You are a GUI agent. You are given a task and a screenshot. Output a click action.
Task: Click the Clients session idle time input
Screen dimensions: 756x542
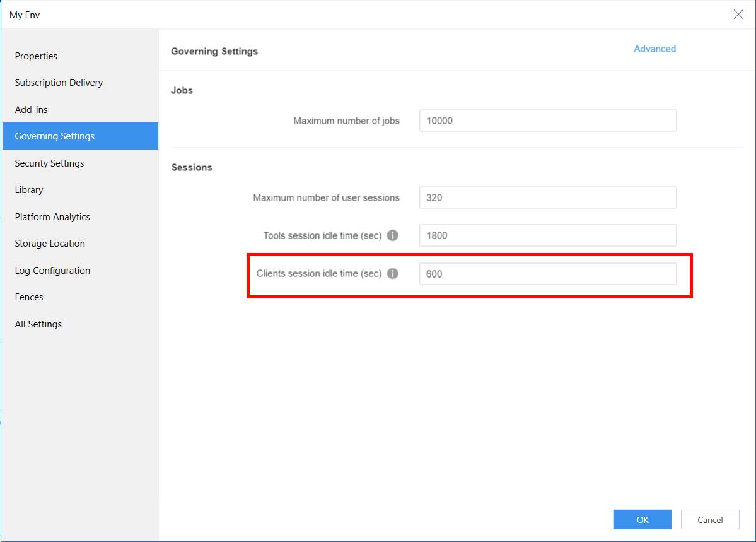pos(547,274)
